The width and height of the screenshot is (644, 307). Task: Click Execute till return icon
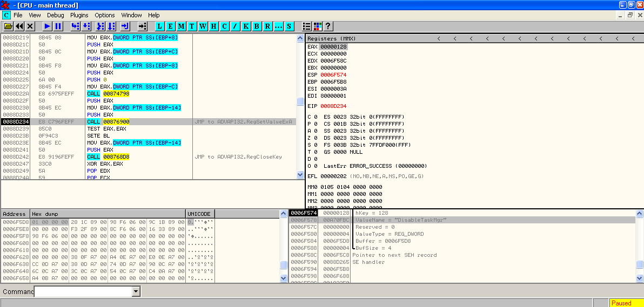[125, 26]
